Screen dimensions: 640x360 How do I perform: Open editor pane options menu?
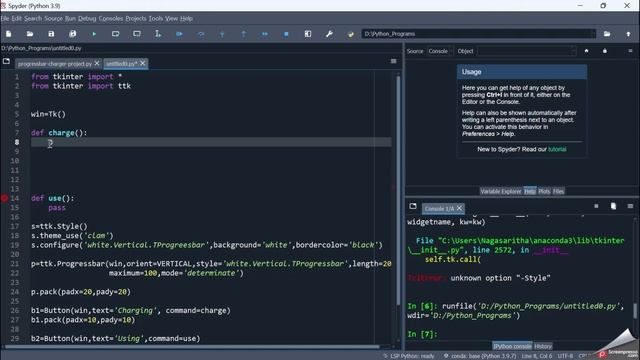coord(393,61)
